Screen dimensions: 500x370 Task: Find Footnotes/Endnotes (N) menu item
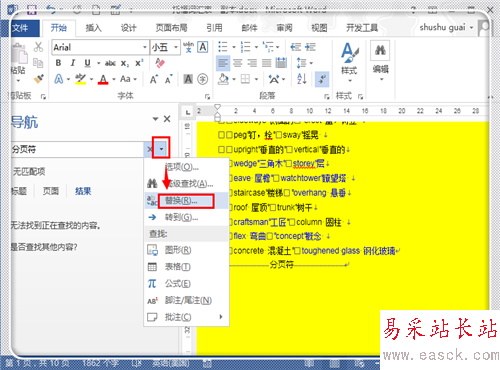[x=187, y=300]
